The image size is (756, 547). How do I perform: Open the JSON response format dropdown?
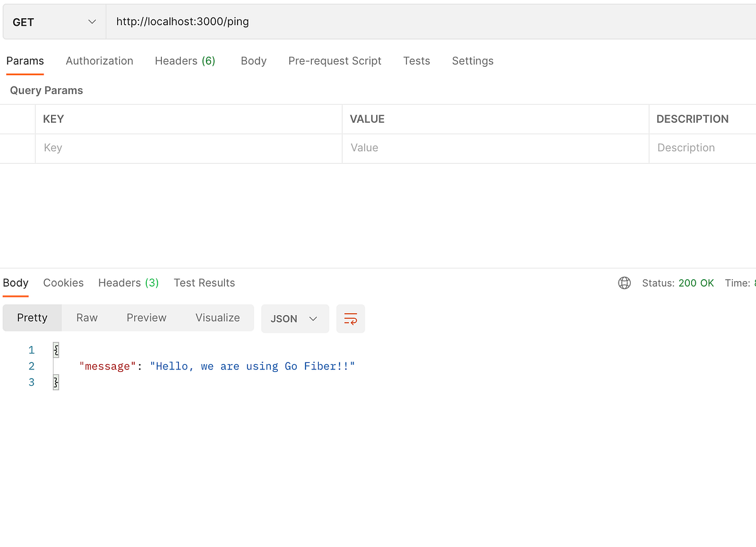click(x=294, y=318)
